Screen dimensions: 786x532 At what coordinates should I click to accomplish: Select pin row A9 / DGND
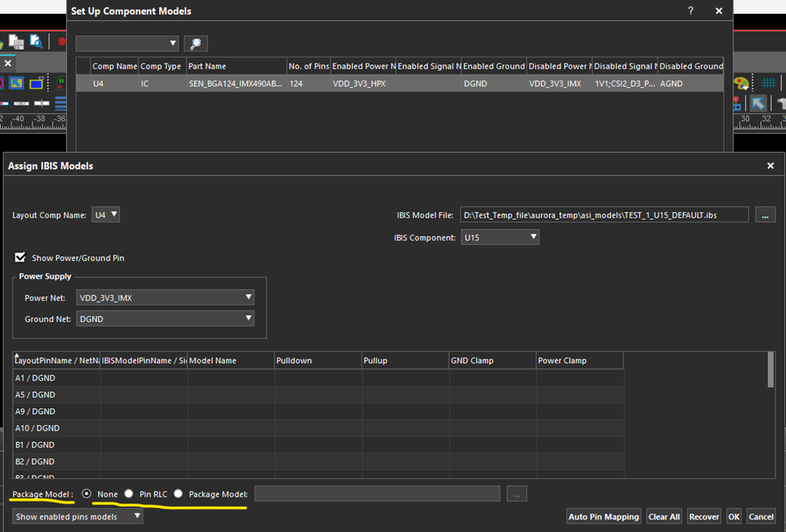pyautogui.click(x=318, y=411)
